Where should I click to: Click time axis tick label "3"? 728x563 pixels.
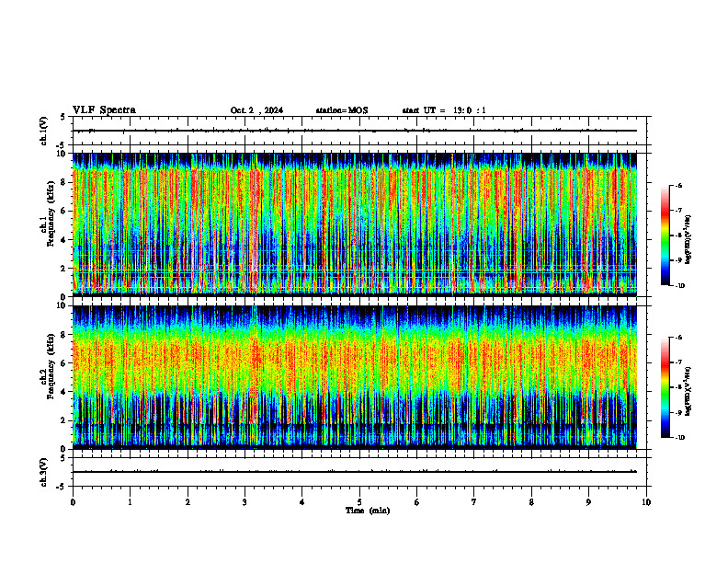(x=245, y=502)
